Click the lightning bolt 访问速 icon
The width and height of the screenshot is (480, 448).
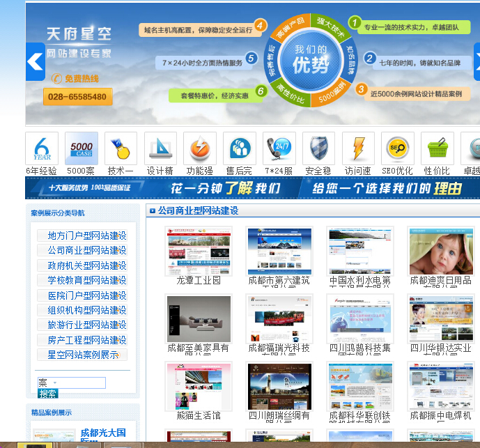pos(358,148)
